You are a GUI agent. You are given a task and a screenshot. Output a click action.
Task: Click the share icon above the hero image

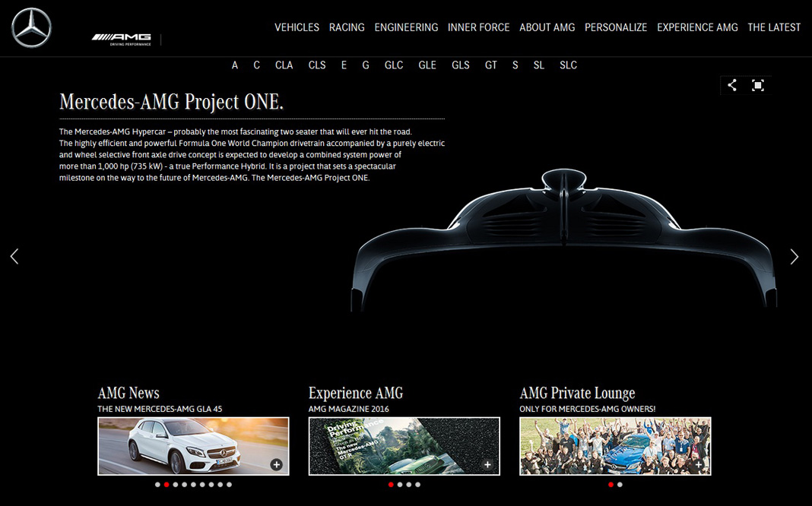tap(731, 85)
